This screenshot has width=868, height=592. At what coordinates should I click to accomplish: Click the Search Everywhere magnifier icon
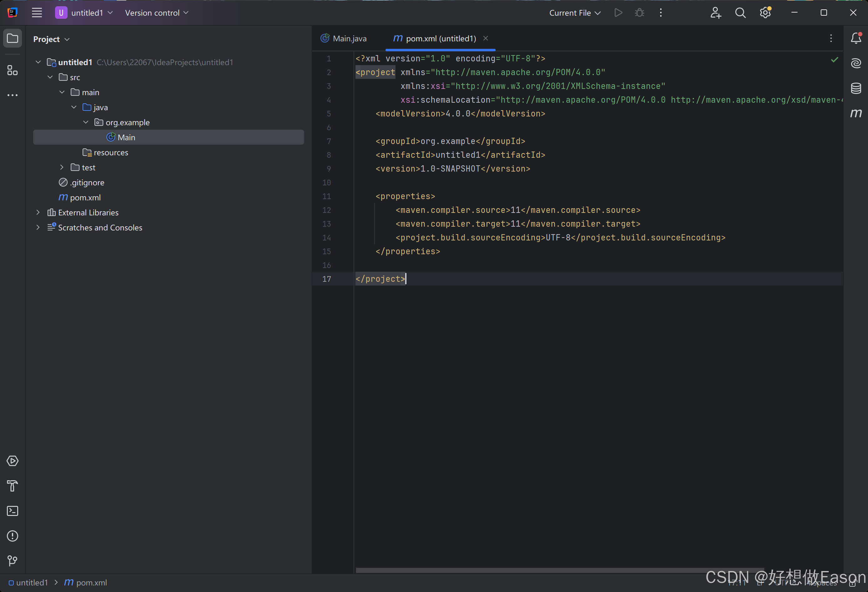(x=740, y=13)
